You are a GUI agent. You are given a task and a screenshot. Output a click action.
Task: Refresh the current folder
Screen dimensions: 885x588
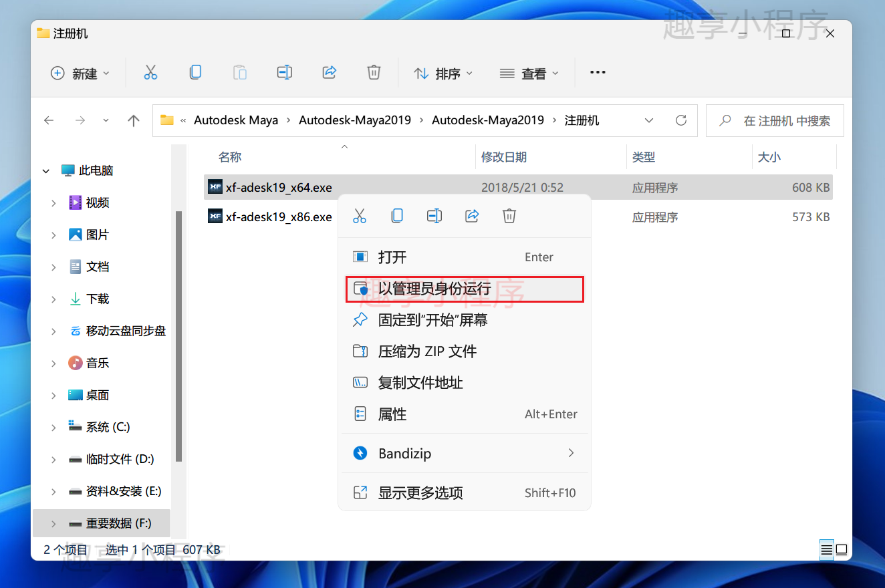[x=681, y=120]
